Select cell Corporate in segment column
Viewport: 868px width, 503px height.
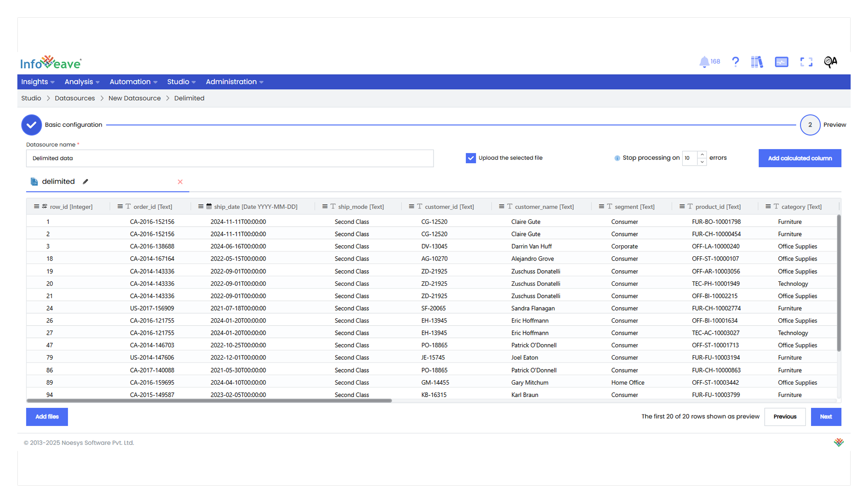[625, 246]
